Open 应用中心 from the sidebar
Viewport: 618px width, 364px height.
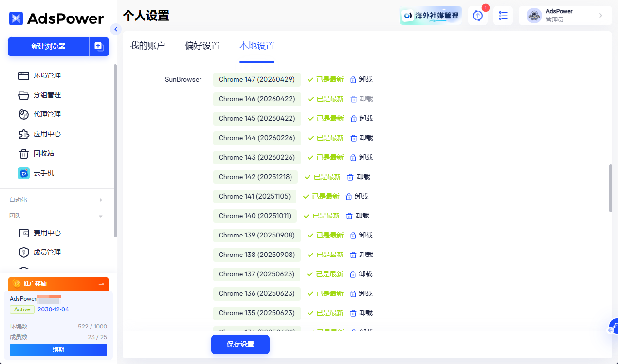click(47, 134)
